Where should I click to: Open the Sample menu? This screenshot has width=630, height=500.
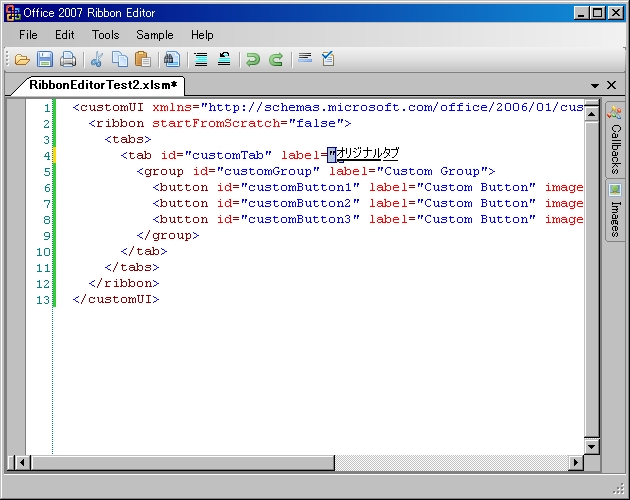click(x=155, y=35)
